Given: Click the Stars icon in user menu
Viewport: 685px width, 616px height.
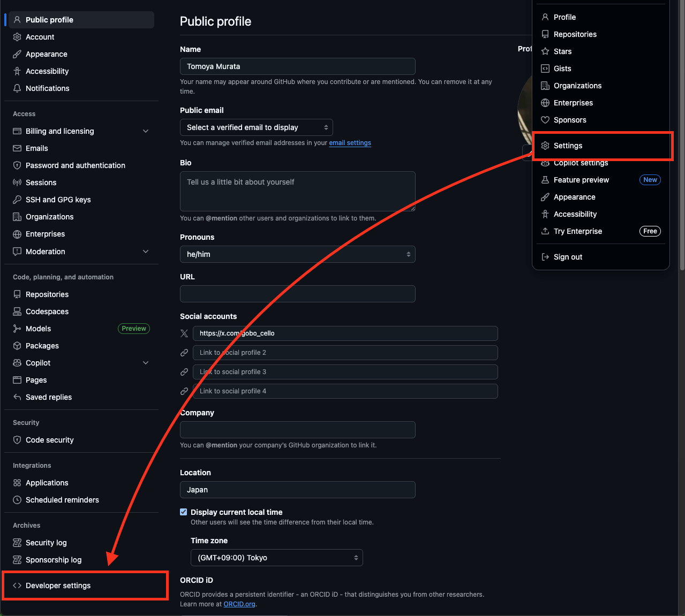Looking at the screenshot, I should click(545, 51).
